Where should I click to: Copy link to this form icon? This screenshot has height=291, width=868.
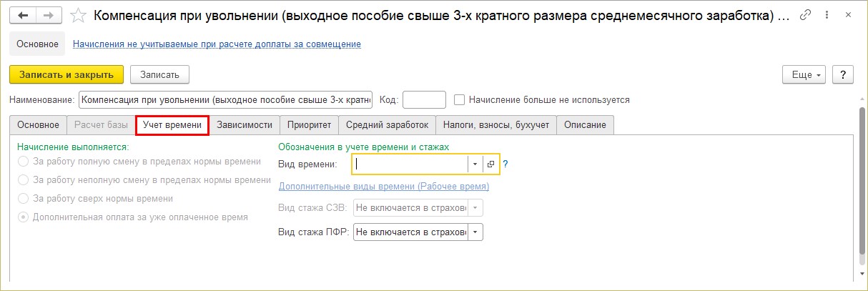(805, 15)
